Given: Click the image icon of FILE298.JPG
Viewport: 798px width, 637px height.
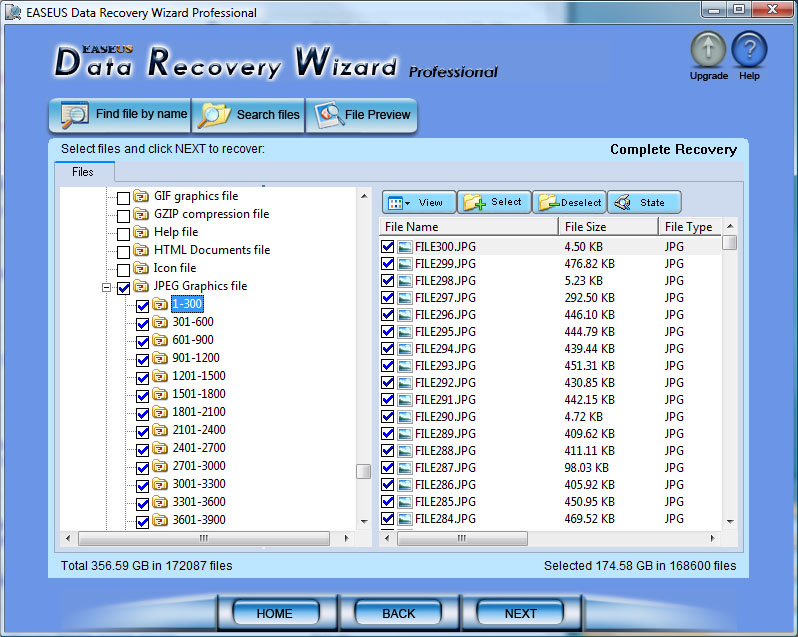Looking at the screenshot, I should [x=405, y=281].
